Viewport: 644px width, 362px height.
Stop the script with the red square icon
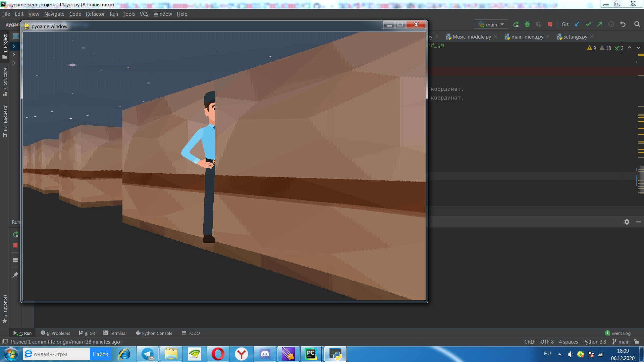click(549, 24)
